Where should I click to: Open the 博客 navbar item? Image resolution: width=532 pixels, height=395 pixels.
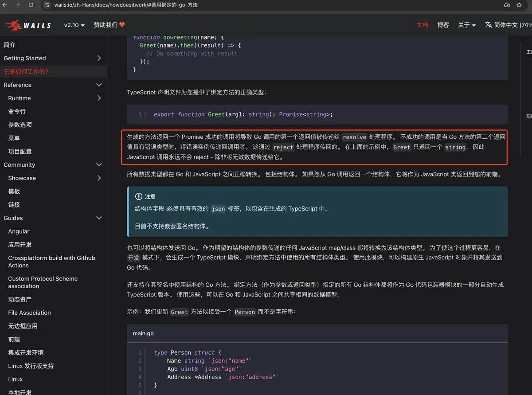(443, 25)
